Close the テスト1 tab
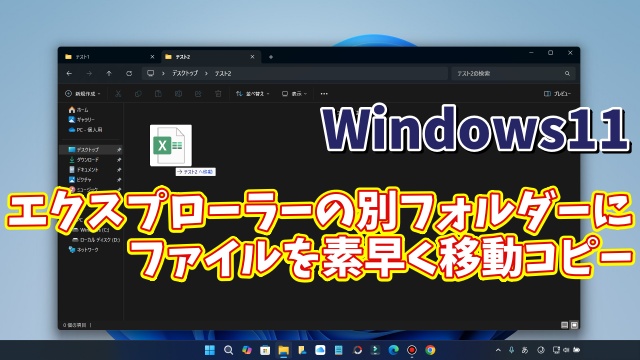The width and height of the screenshot is (640, 360). (152, 57)
